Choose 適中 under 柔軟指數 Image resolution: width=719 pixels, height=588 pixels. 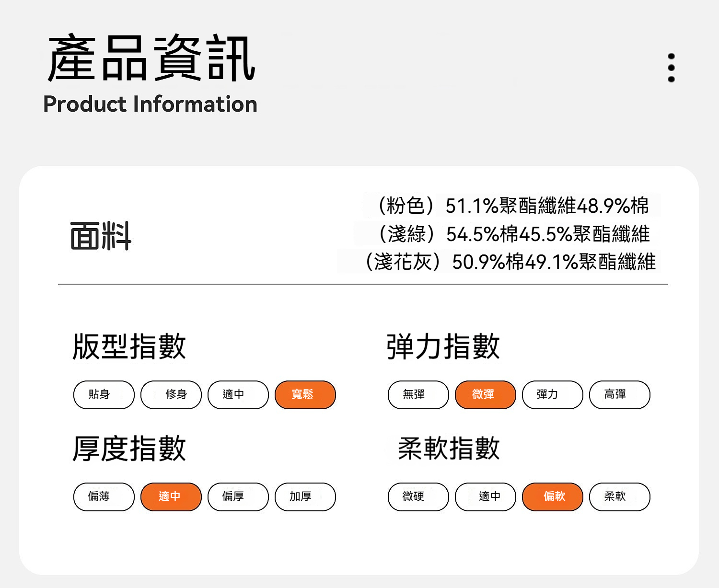[x=486, y=497]
